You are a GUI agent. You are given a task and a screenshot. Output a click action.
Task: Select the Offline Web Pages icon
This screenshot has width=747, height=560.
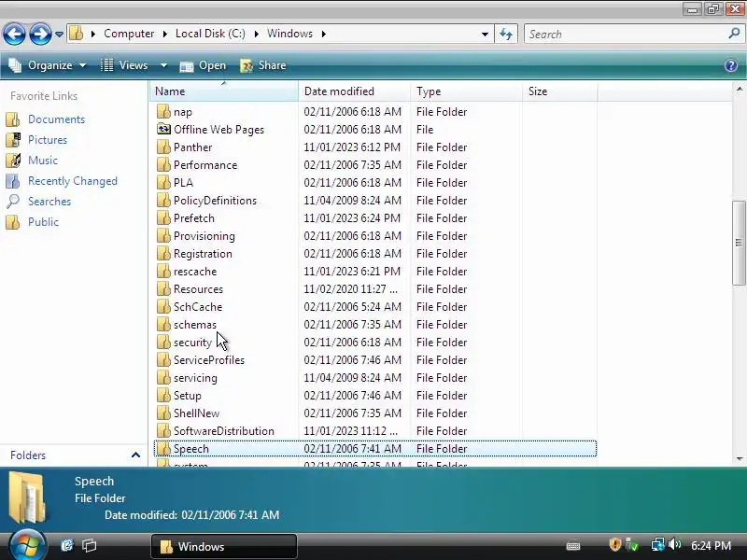click(163, 129)
